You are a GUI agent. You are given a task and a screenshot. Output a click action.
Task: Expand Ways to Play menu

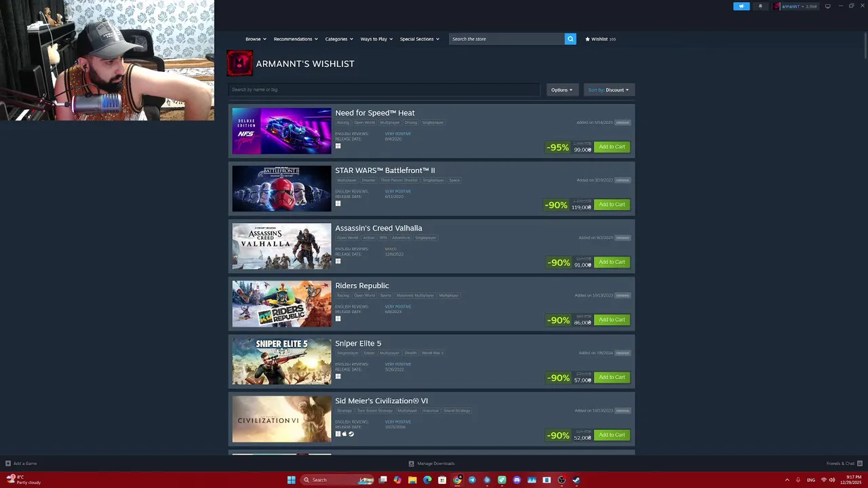376,39
